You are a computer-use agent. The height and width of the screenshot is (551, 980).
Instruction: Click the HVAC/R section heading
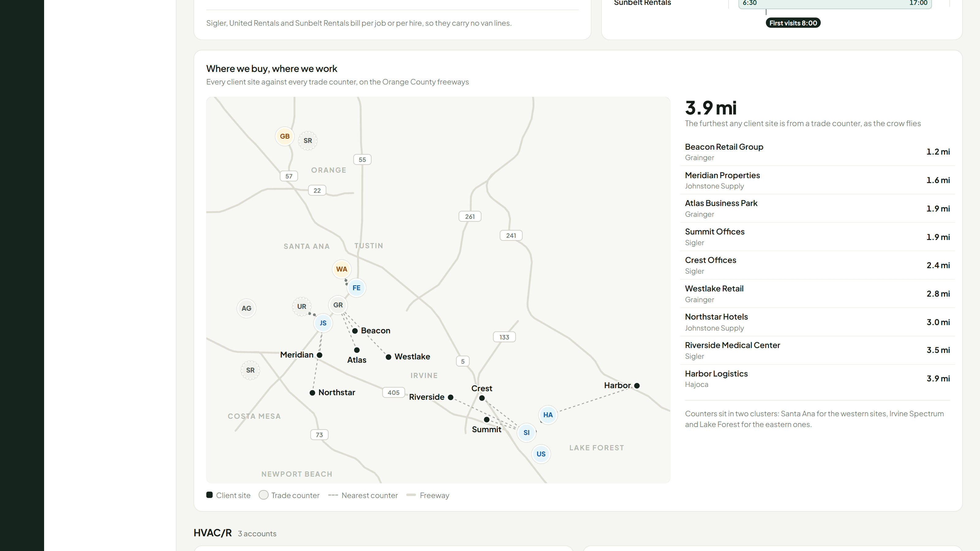[213, 533]
